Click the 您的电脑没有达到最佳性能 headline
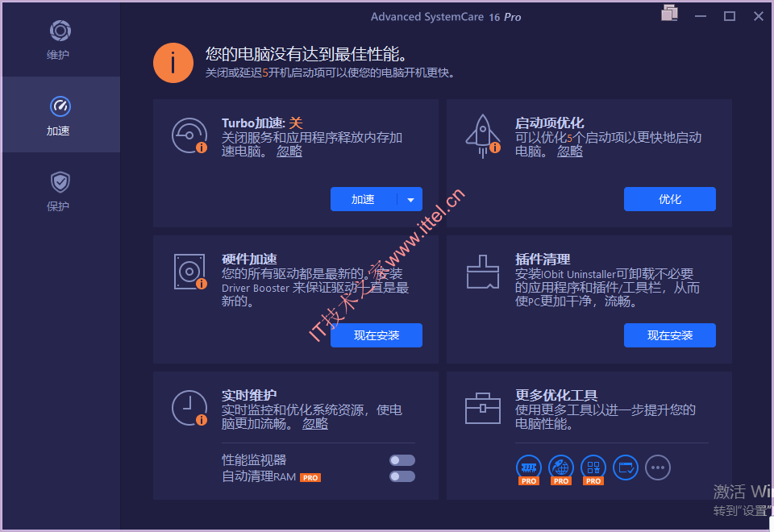Screen dimensions: 774x532 (306, 54)
